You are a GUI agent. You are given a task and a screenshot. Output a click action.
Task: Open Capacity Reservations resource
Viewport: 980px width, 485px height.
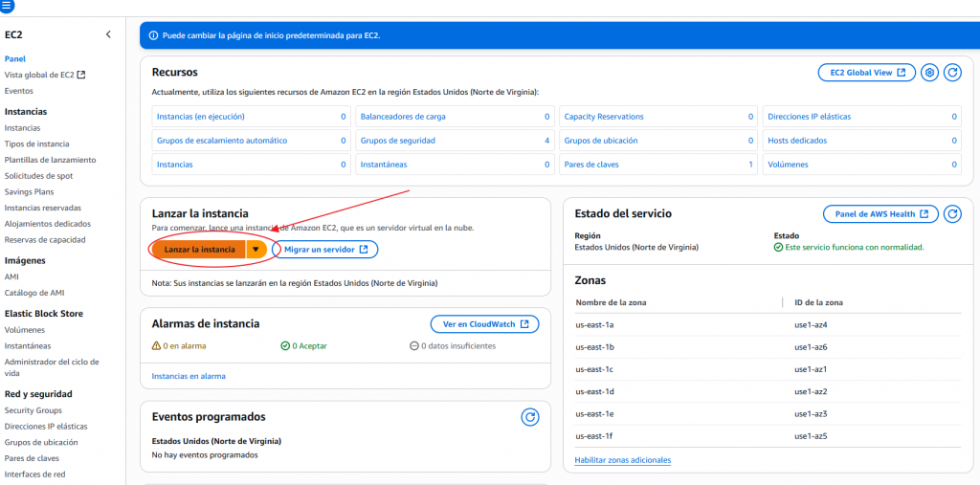click(x=658, y=117)
